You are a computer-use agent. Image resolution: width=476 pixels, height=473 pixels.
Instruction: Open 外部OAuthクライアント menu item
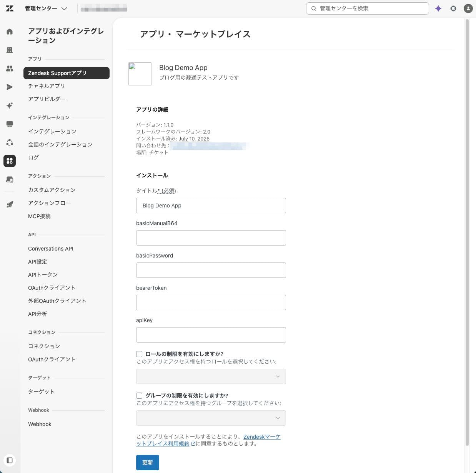[57, 301]
